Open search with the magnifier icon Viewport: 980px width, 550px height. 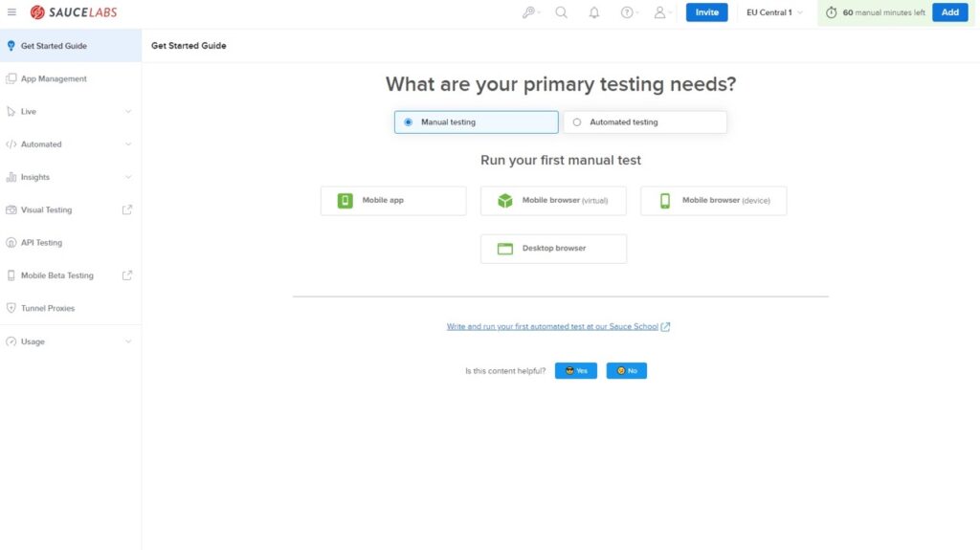[x=561, y=12]
